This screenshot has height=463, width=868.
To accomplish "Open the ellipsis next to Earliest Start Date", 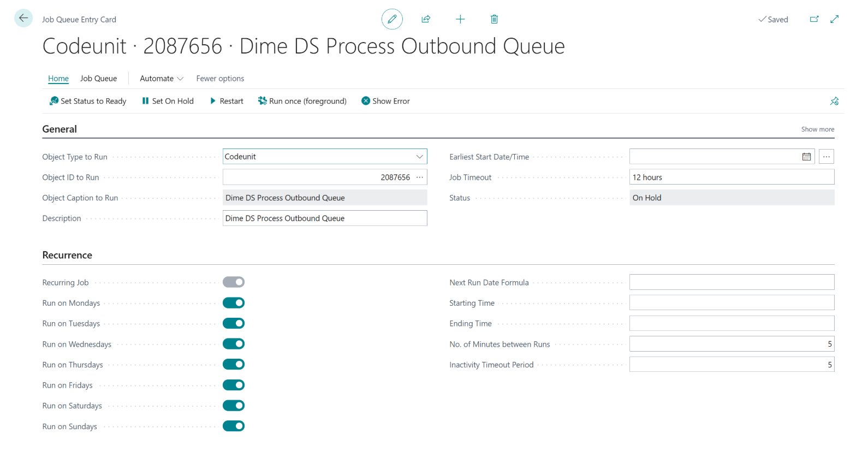I will [x=827, y=157].
